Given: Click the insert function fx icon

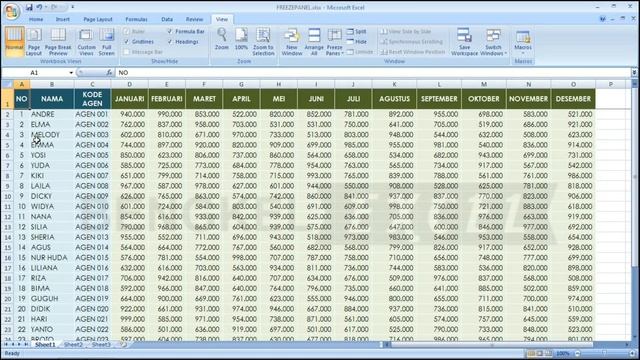Looking at the screenshot, I should [x=109, y=72].
